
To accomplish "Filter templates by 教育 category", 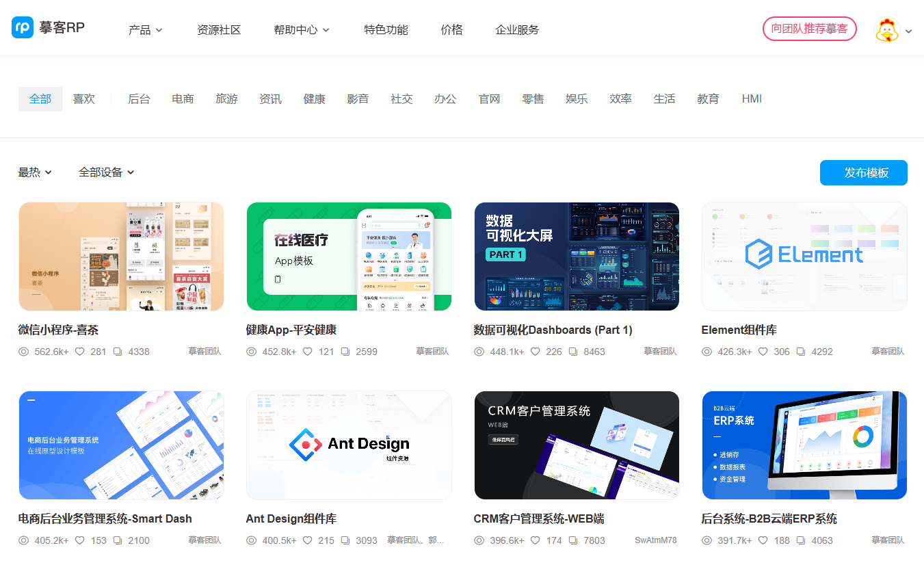I will pos(708,99).
